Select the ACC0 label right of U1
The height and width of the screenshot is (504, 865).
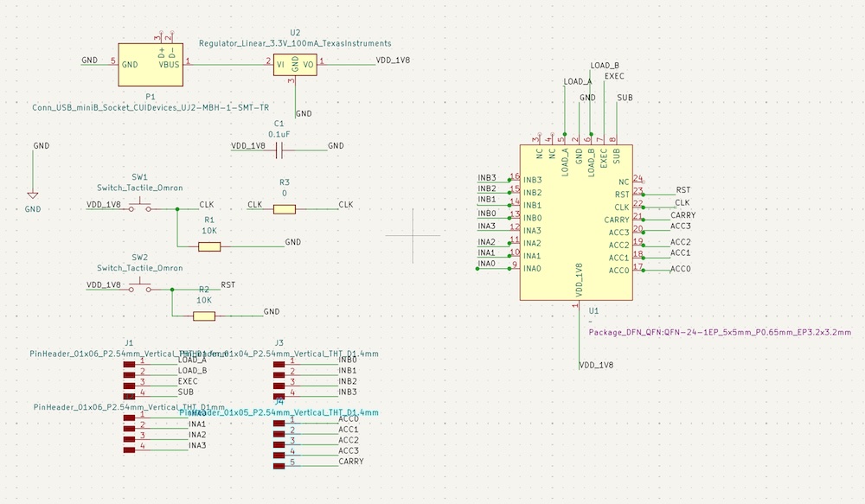(x=680, y=270)
